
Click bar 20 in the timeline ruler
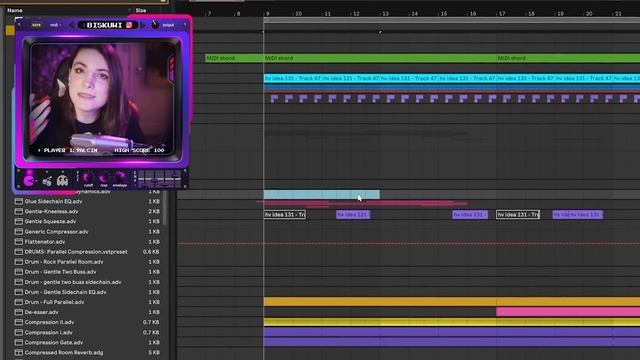click(589, 14)
